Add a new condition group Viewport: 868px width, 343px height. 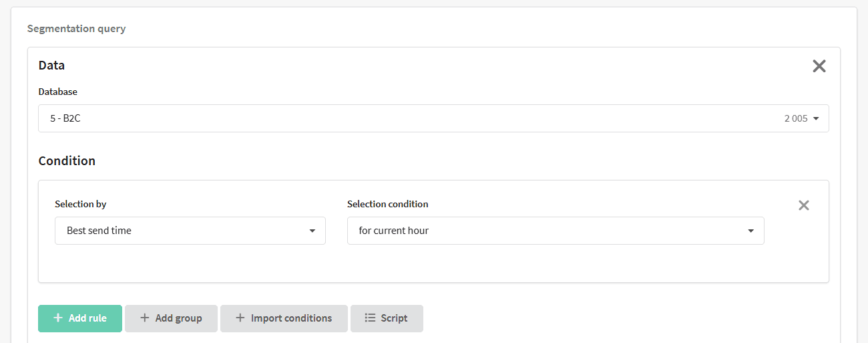[x=171, y=318]
